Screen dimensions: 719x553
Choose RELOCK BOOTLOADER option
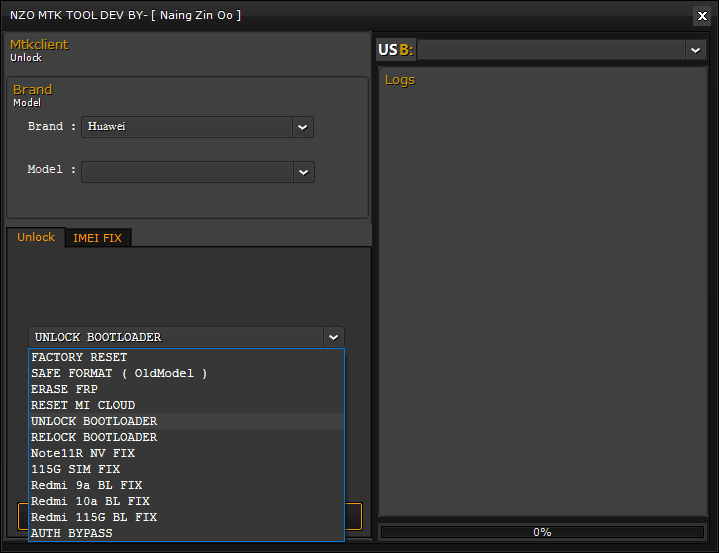point(94,437)
